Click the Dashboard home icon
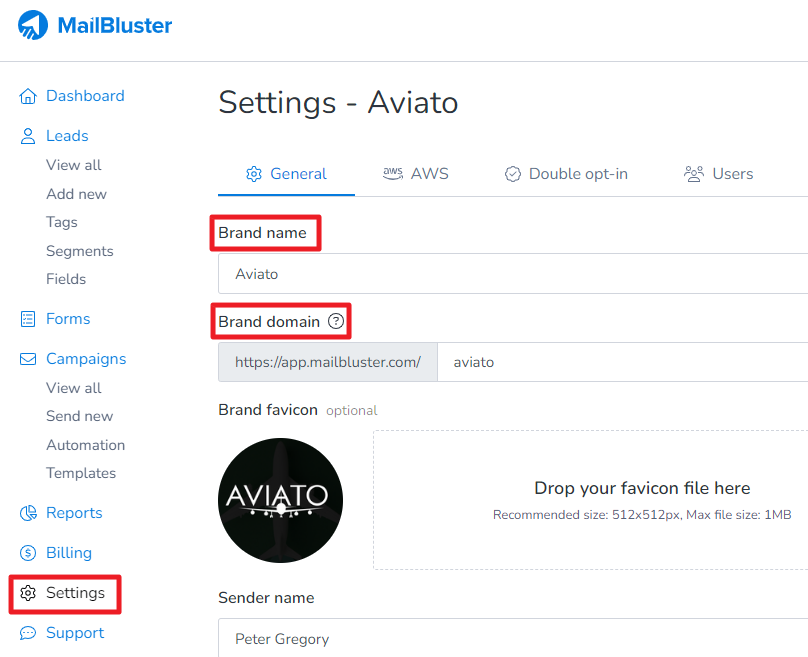 (x=28, y=96)
